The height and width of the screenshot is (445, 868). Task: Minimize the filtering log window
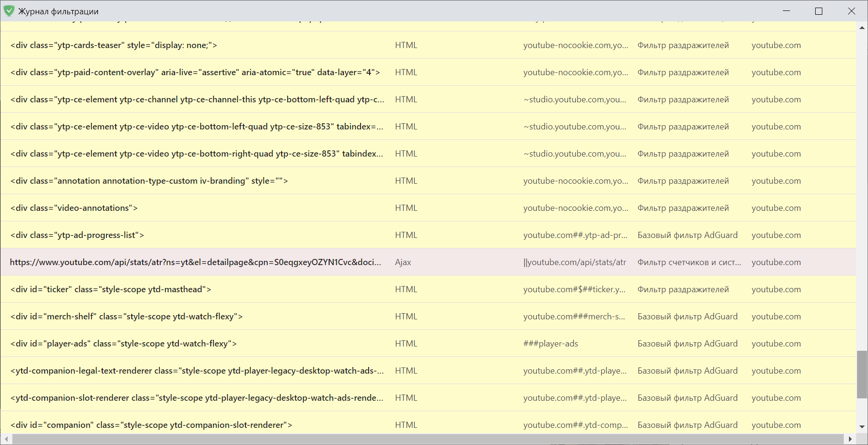click(x=786, y=11)
